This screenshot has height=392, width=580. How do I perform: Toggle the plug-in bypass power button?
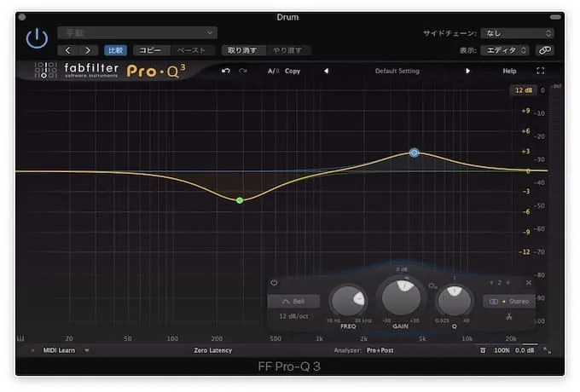[x=37, y=38]
